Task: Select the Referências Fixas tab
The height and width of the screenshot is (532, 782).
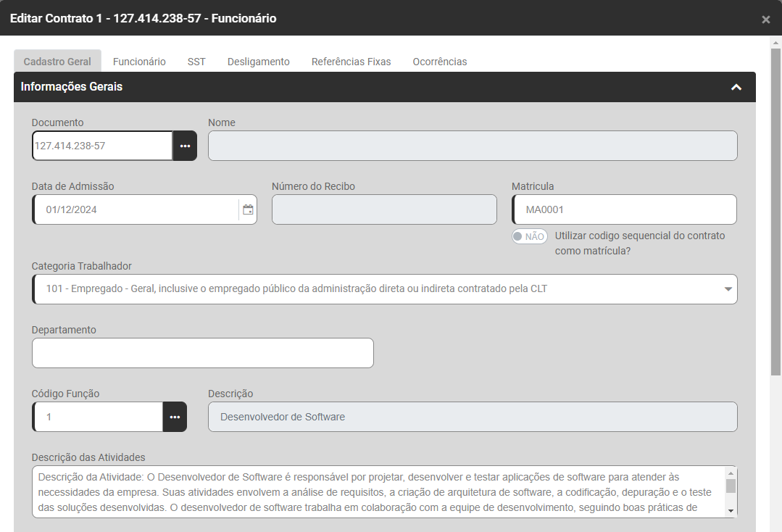Action: (x=351, y=62)
